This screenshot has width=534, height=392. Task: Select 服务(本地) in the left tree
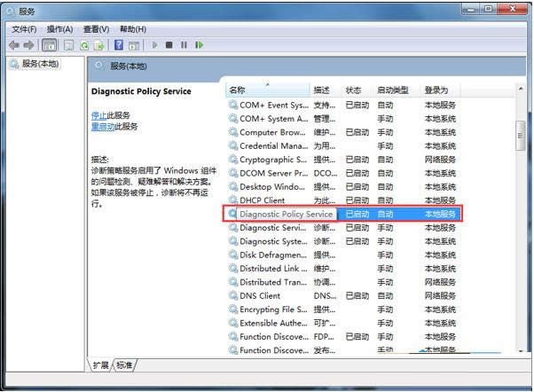point(35,64)
